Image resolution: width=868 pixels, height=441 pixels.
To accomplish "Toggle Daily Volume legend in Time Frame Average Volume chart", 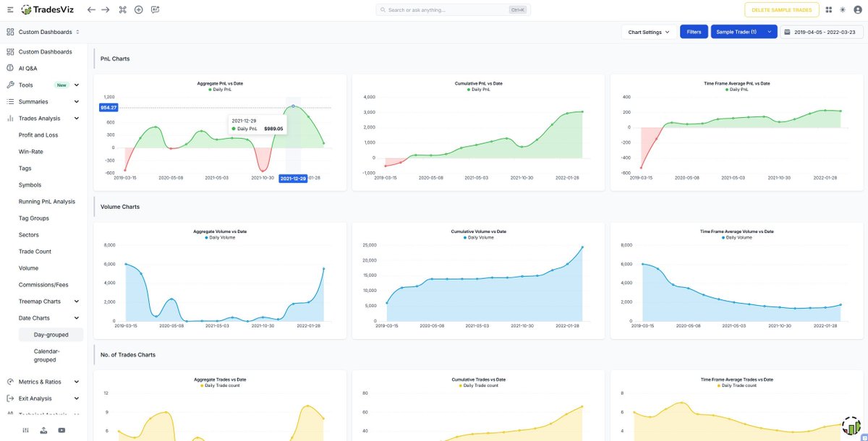I will click(736, 237).
